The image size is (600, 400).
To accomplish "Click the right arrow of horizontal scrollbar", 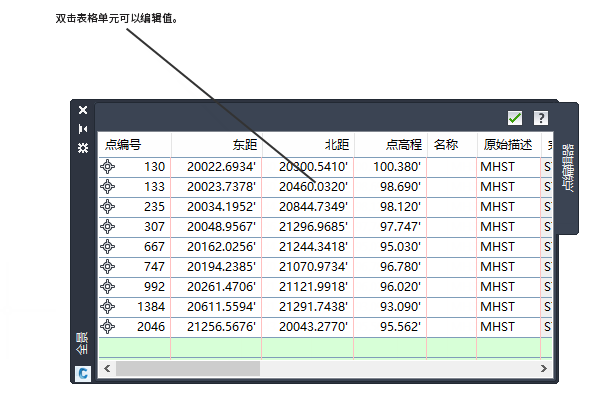I will click(x=544, y=368).
